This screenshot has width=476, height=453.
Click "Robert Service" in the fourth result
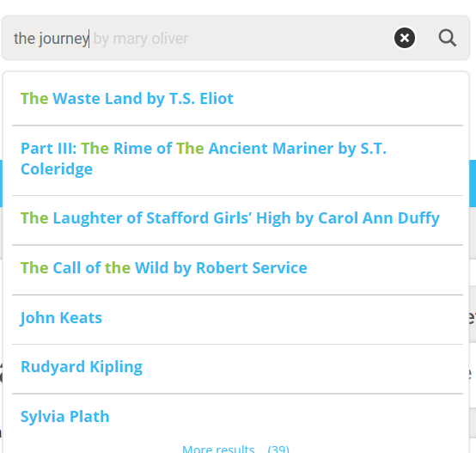coord(252,268)
